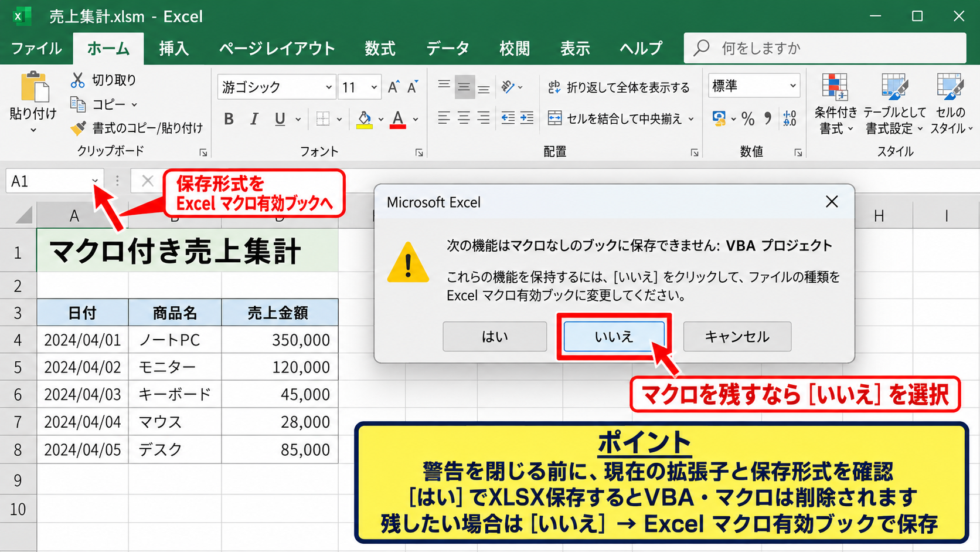The height and width of the screenshot is (552, 980).
Task: Open Format as Table (テーブルとして書式設定)
Action: pos(895,104)
